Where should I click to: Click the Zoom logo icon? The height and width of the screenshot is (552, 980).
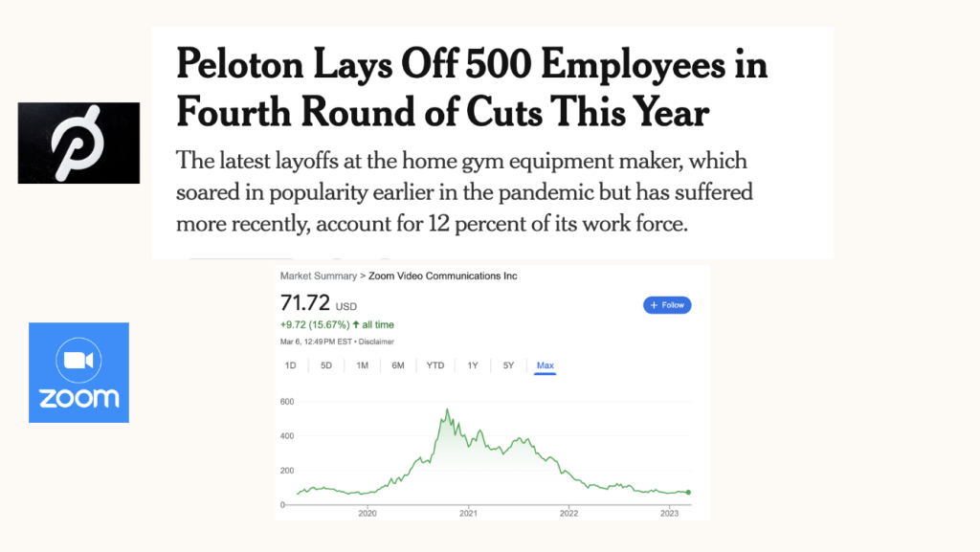coord(78,373)
